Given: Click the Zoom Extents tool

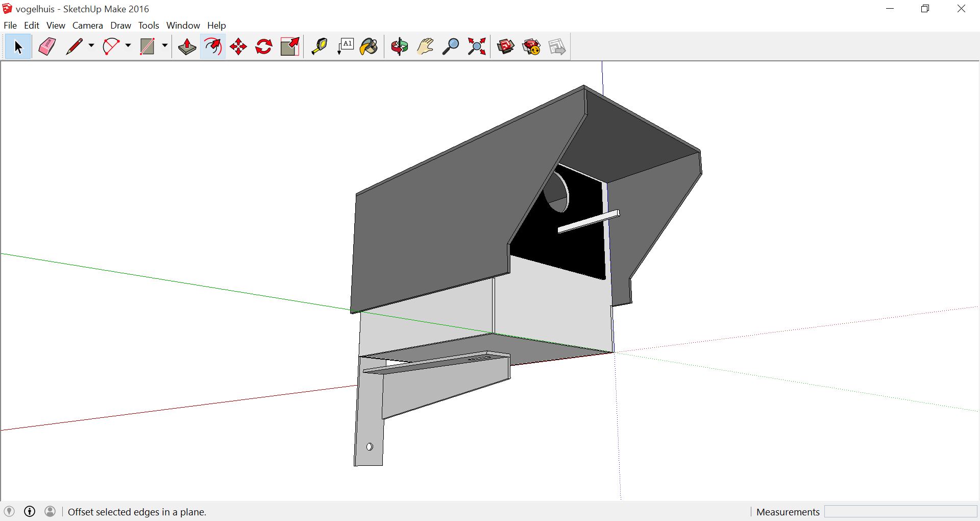Looking at the screenshot, I should [x=477, y=47].
